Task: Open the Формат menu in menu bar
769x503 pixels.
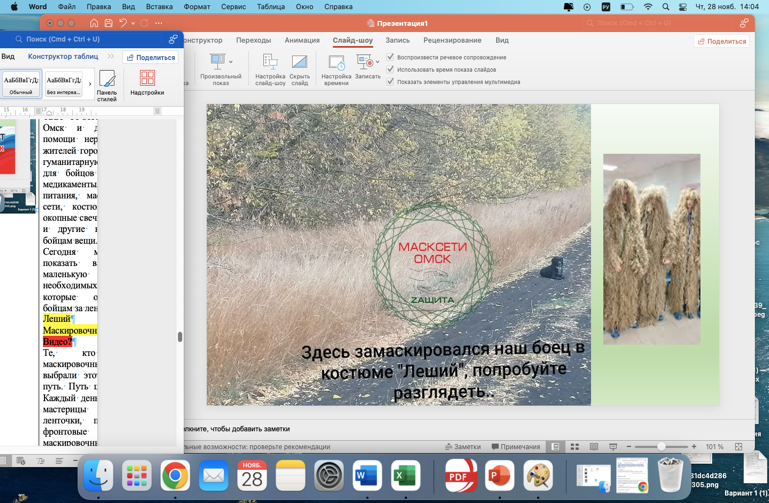Action: pyautogui.click(x=197, y=7)
